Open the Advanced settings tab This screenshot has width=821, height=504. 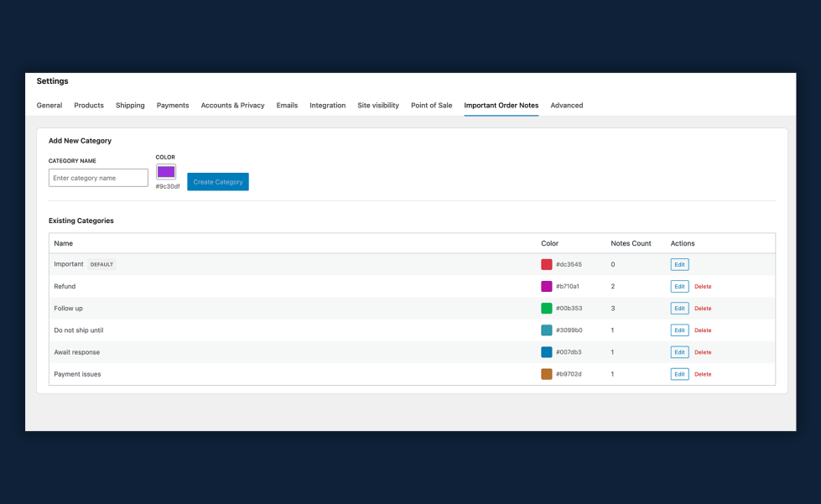tap(567, 105)
